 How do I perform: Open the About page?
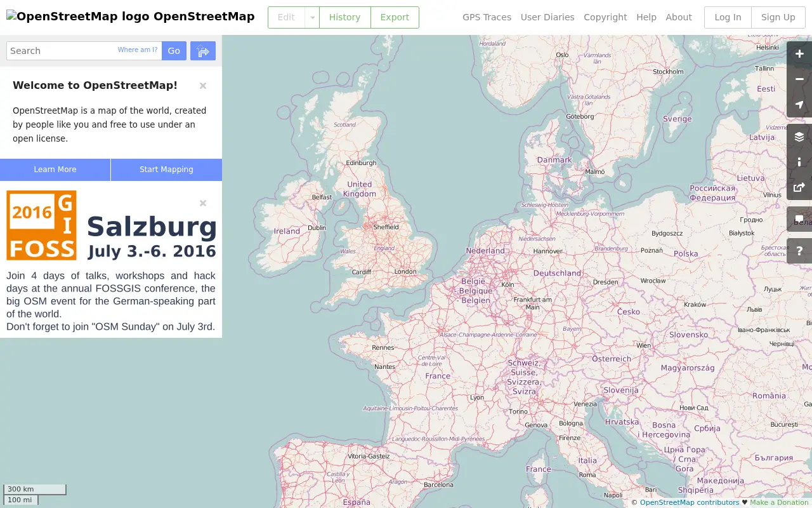(x=679, y=17)
